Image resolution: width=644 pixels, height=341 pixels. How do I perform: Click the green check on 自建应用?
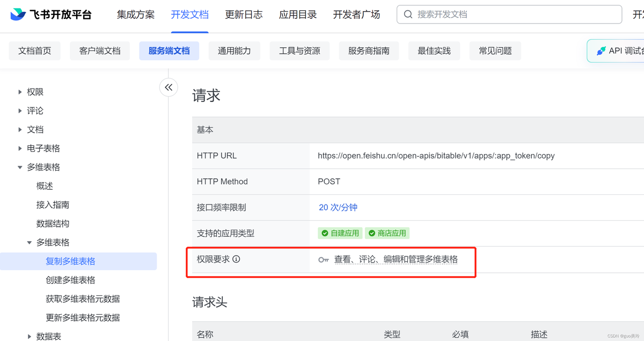(x=325, y=233)
